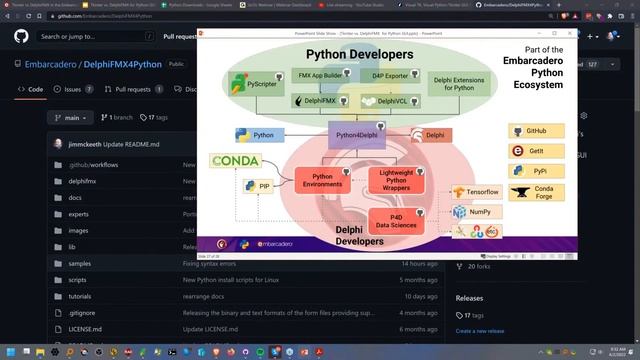This screenshot has width=640, height=360.
Task: Open the user avatar menu
Action: click(x=613, y=36)
